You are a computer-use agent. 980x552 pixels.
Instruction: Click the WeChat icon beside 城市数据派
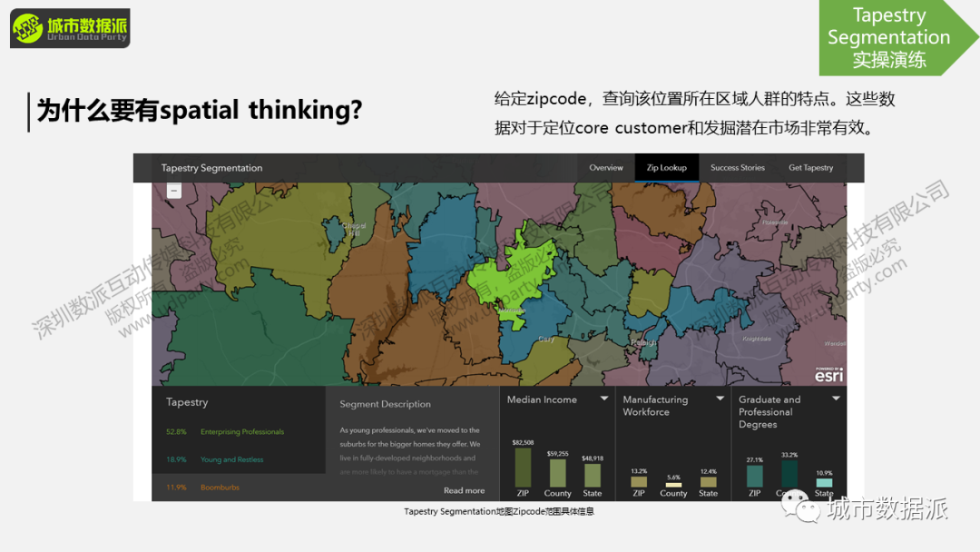click(800, 507)
